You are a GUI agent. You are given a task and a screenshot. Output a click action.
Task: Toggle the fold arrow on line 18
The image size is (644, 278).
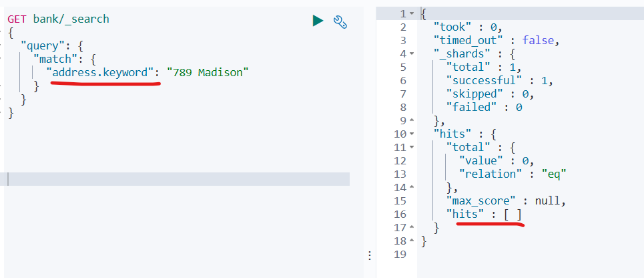click(412, 241)
